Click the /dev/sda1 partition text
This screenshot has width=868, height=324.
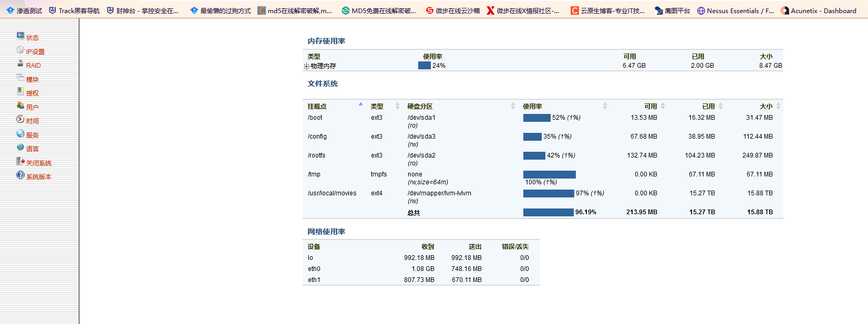(421, 118)
